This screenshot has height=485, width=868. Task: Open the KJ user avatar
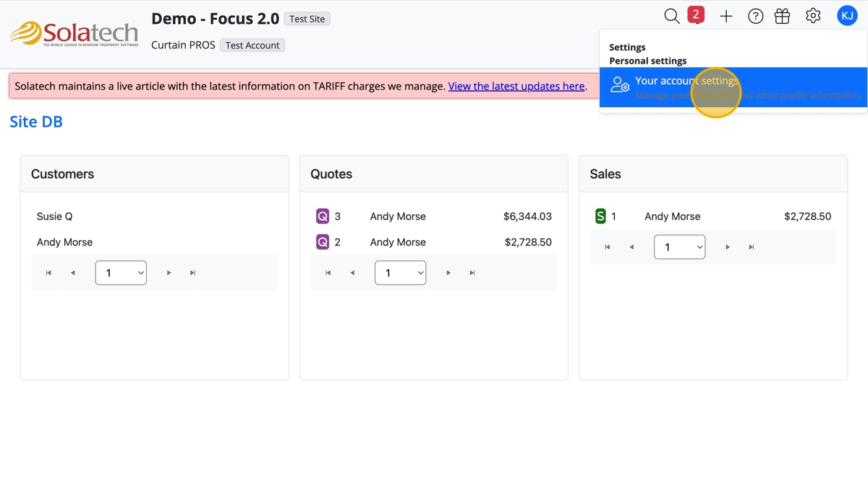[847, 15]
